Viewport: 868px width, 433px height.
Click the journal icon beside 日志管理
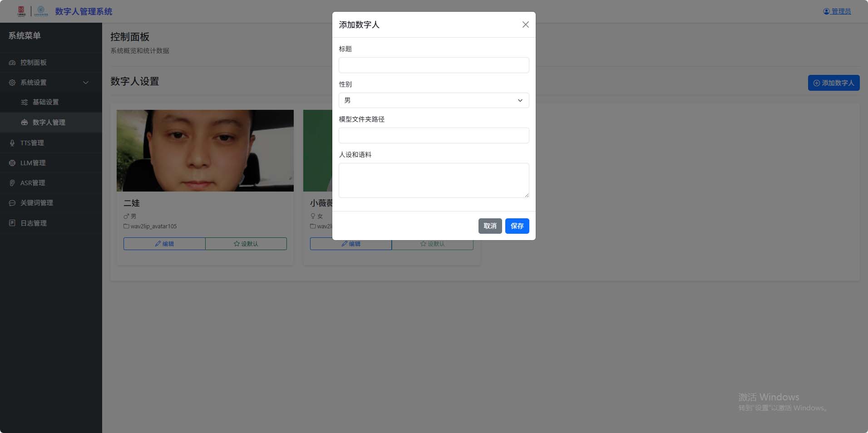click(12, 223)
